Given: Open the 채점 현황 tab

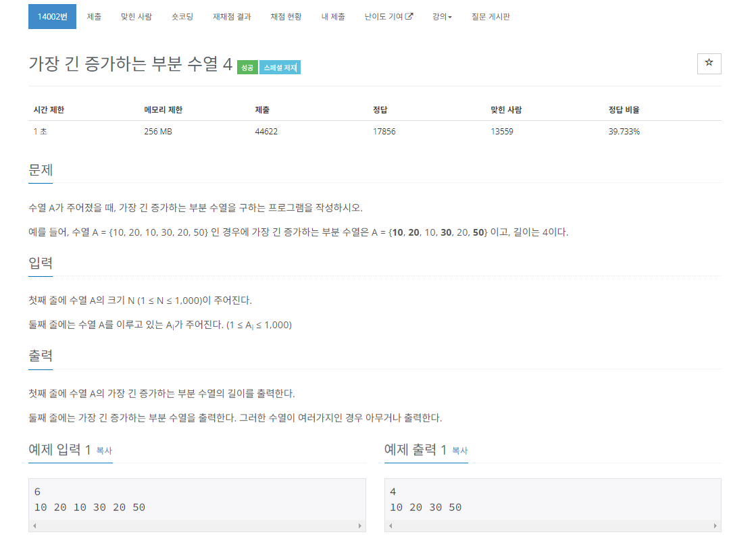Looking at the screenshot, I should pos(286,16).
